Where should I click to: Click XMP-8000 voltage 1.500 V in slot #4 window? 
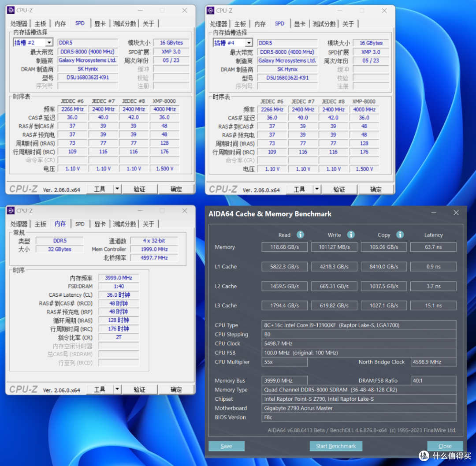click(x=364, y=169)
